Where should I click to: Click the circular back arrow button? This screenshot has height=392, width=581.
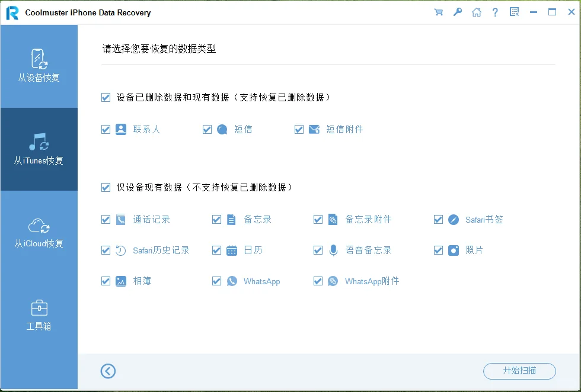point(108,371)
